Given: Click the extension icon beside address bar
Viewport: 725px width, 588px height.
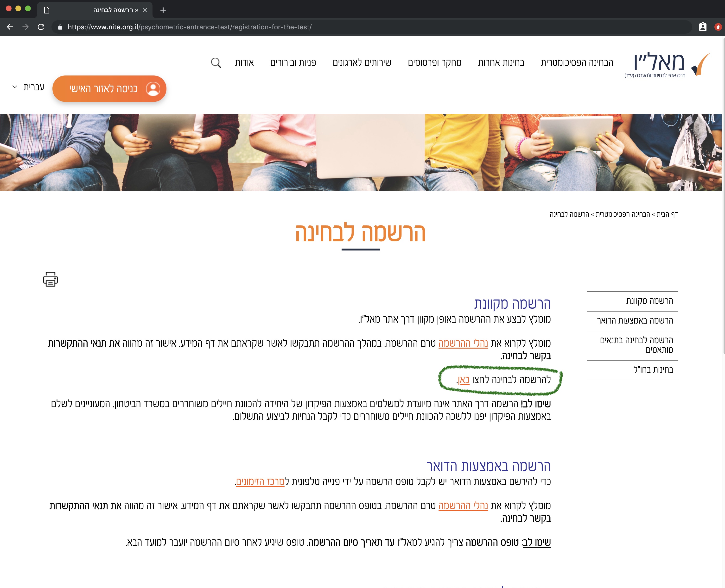Looking at the screenshot, I should point(703,27).
